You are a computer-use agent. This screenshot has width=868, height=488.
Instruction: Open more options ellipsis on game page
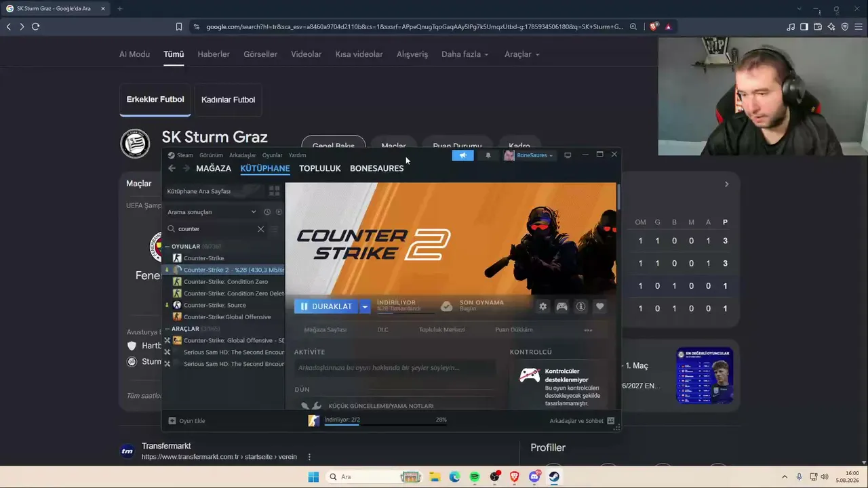588,330
